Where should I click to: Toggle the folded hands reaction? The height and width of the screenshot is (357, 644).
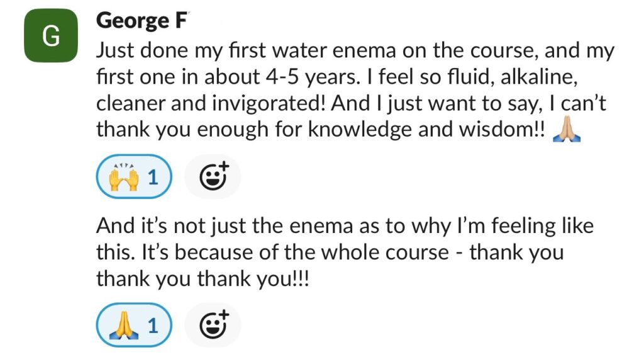[x=133, y=326]
